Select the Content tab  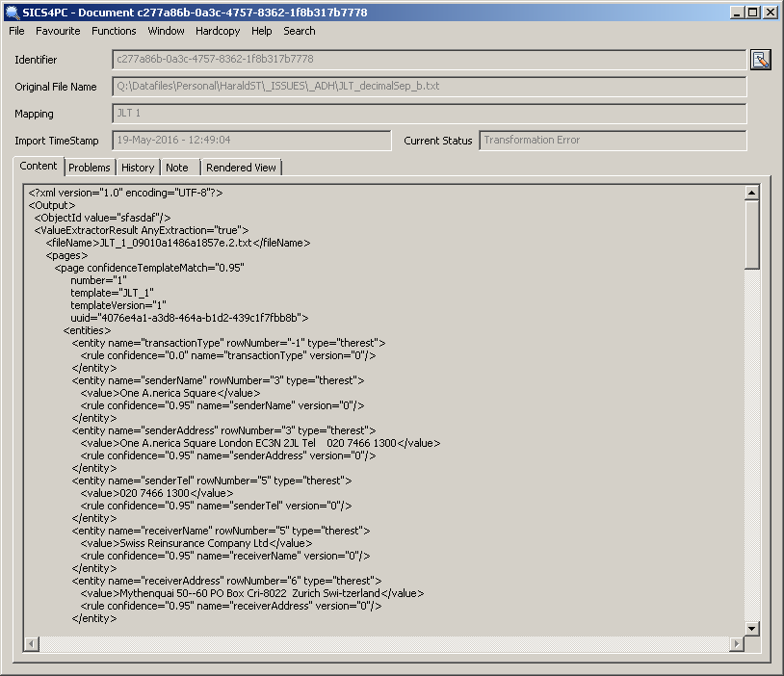(x=39, y=167)
